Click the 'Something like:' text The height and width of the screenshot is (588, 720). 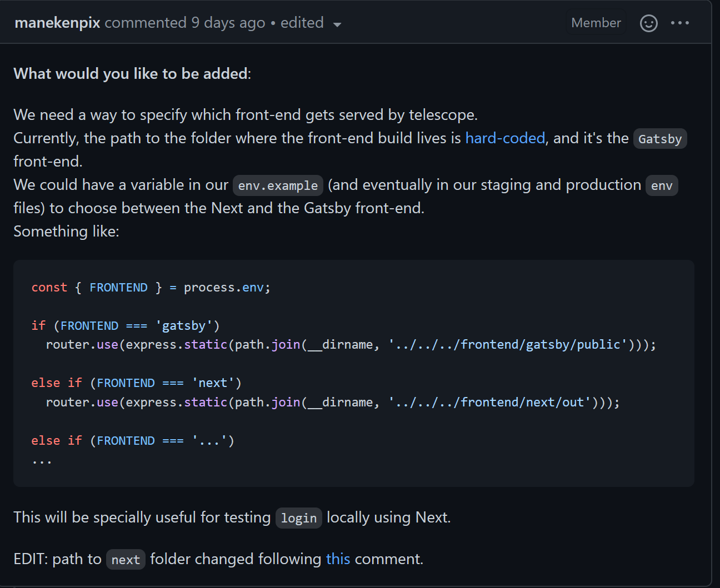pos(66,231)
